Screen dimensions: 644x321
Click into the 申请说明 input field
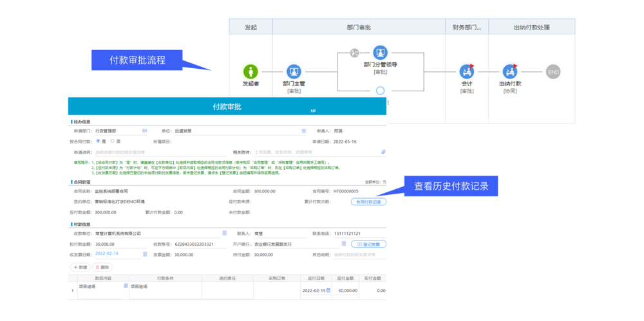160,152
